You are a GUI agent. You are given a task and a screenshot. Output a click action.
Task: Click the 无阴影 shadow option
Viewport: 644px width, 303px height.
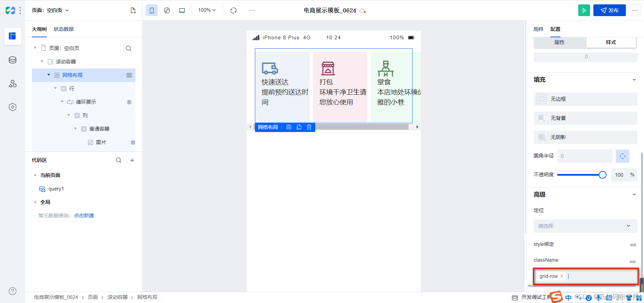point(585,137)
